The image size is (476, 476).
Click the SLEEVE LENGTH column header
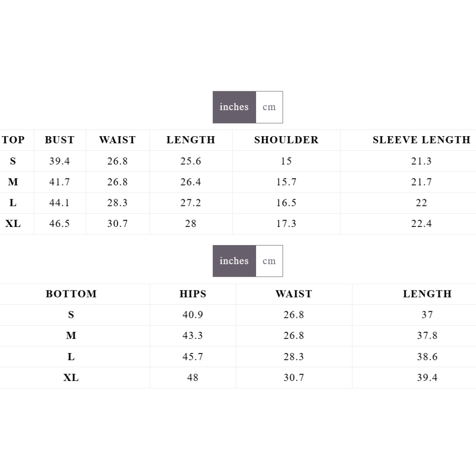(x=421, y=140)
